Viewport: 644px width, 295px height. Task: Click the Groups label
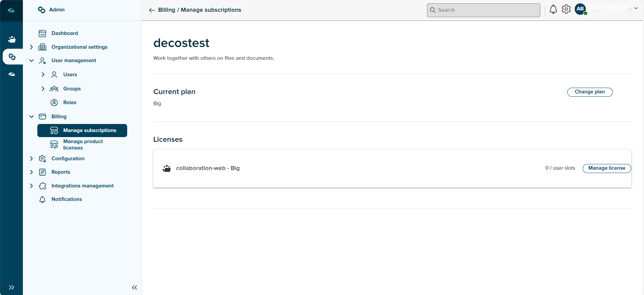click(x=72, y=89)
